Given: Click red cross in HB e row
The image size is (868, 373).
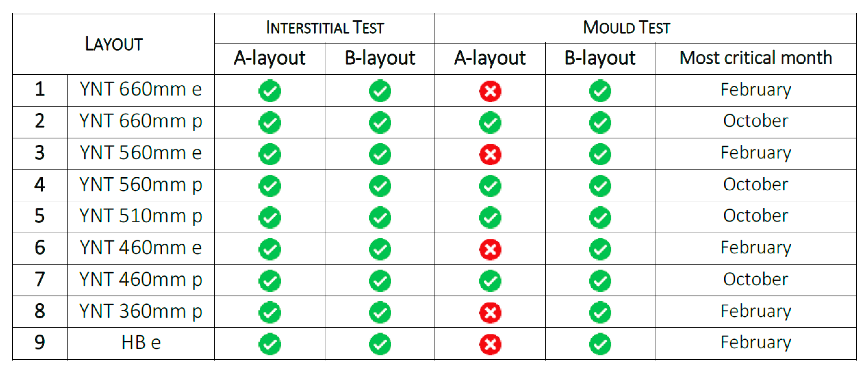Looking at the screenshot, I should [490, 344].
